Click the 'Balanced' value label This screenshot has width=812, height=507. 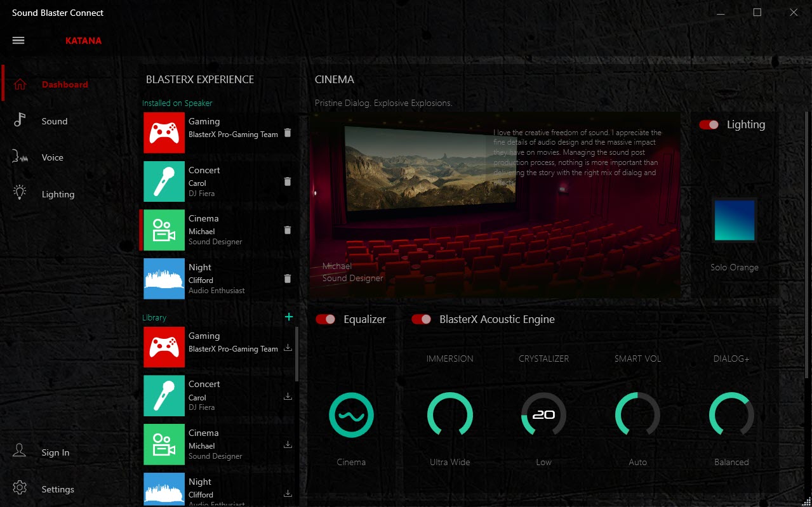732,462
